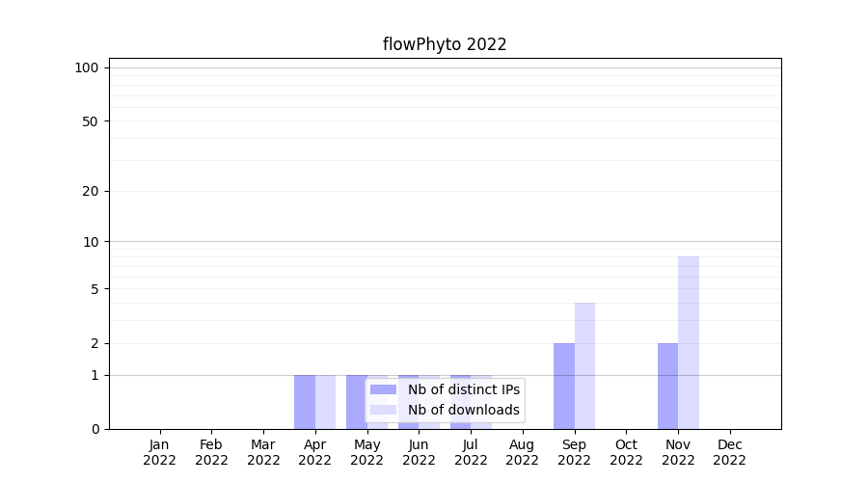Click the Jan 2022 x-axis label
This screenshot has height=482, width=868.
click(160, 452)
